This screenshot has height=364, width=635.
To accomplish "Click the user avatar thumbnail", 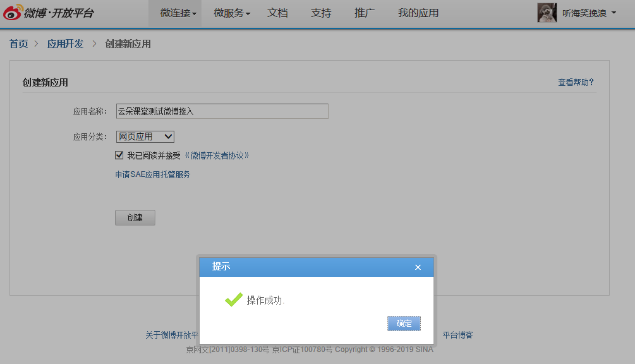I will point(547,13).
